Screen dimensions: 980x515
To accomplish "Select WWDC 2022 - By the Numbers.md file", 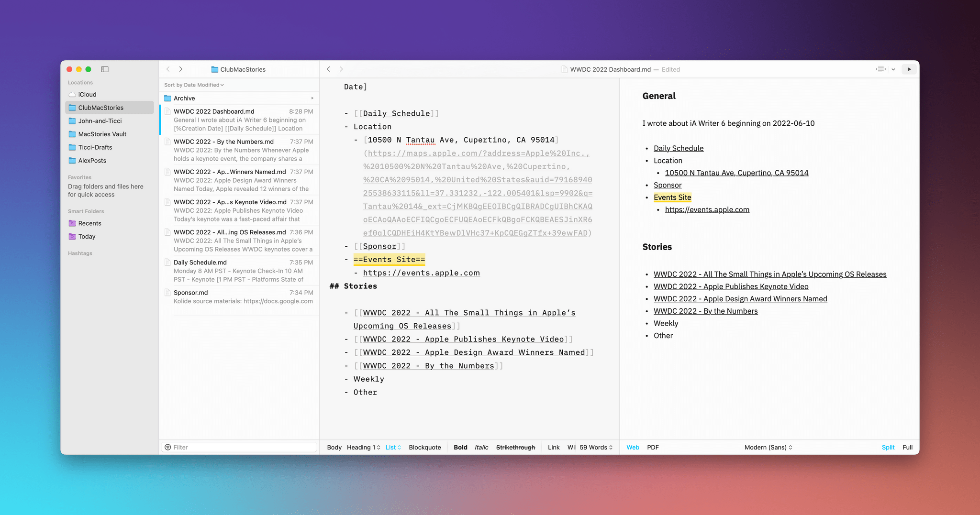I will (239, 150).
